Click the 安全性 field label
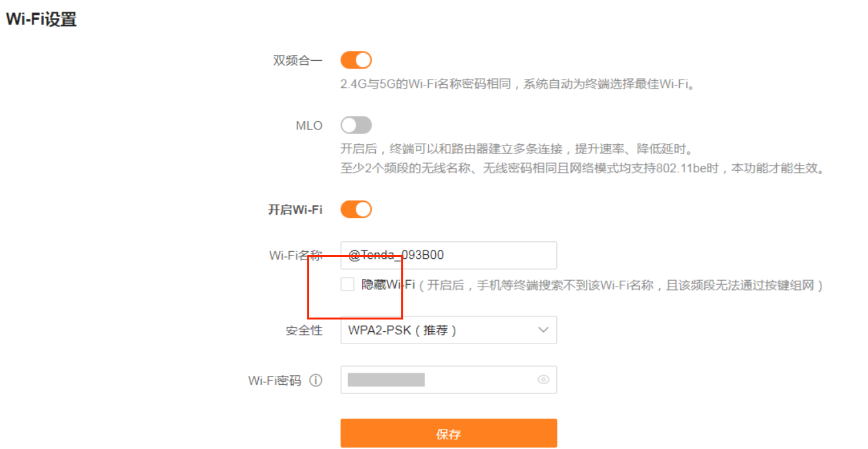 coord(304,331)
